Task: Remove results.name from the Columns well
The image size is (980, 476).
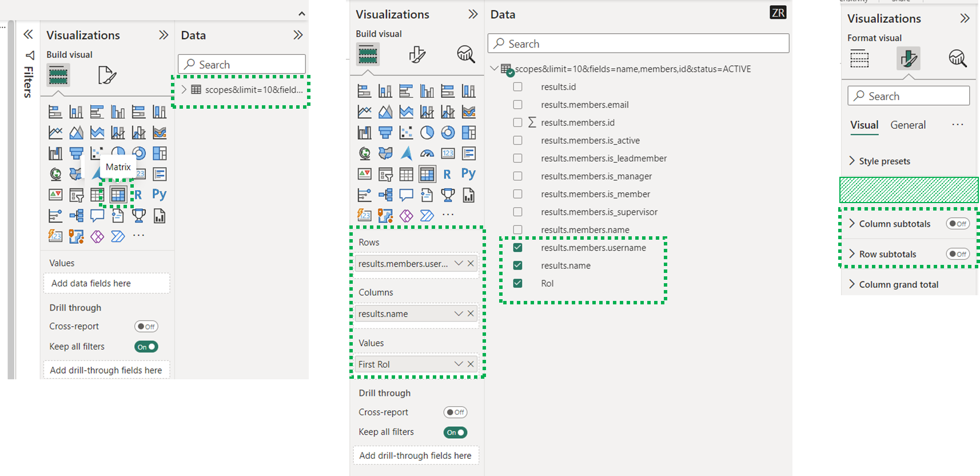Action: coord(471,314)
